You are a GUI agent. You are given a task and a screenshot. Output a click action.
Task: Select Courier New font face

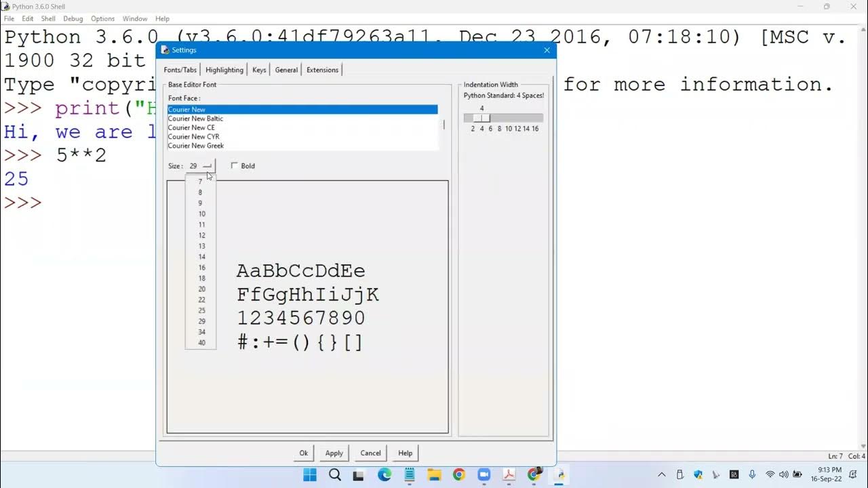click(302, 109)
